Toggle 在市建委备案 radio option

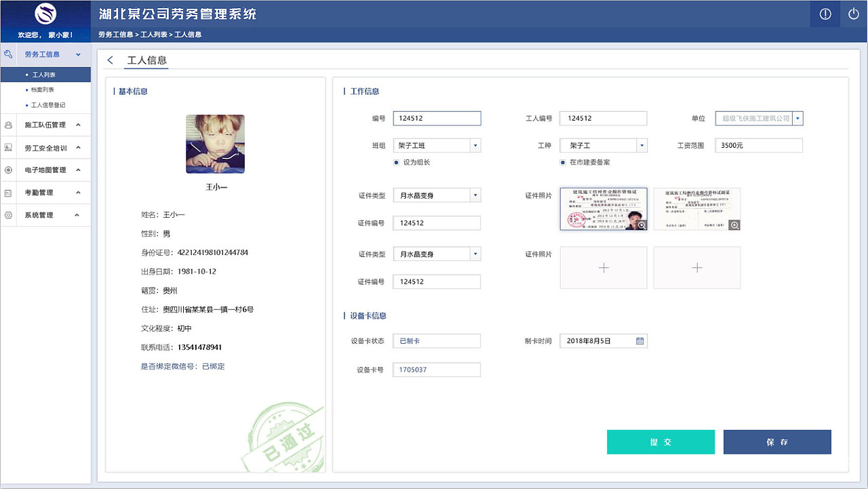pyautogui.click(x=563, y=162)
